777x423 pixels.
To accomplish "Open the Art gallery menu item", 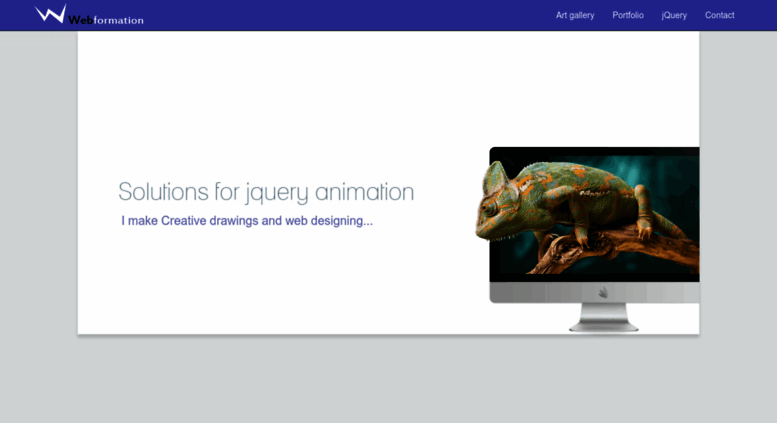I will click(x=575, y=15).
